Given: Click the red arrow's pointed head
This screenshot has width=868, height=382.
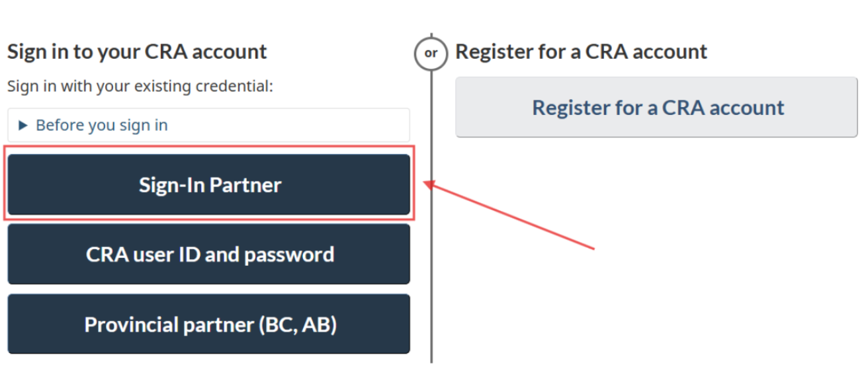Looking at the screenshot, I should pos(428,184).
